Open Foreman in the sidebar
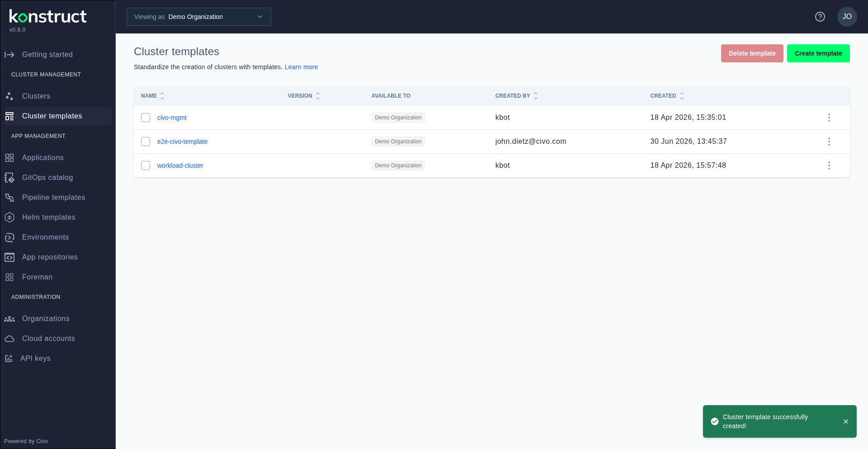 click(58, 277)
